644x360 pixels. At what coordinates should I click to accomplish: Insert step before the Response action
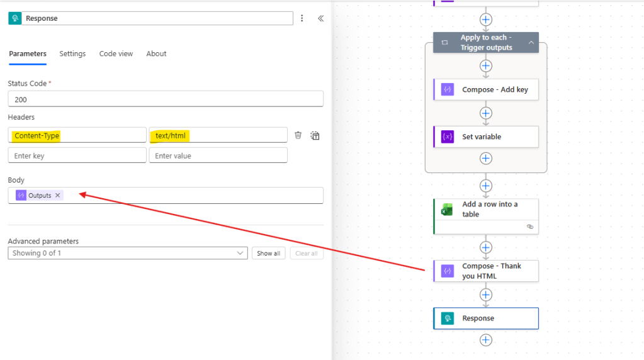click(x=486, y=295)
